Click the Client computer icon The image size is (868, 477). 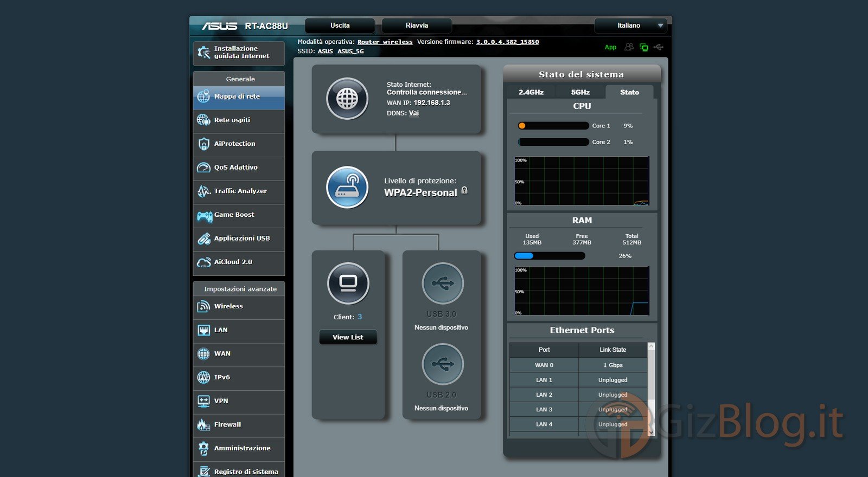[x=348, y=283]
